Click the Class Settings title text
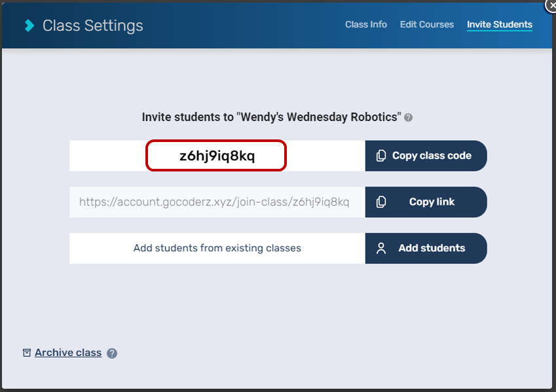 (x=92, y=26)
